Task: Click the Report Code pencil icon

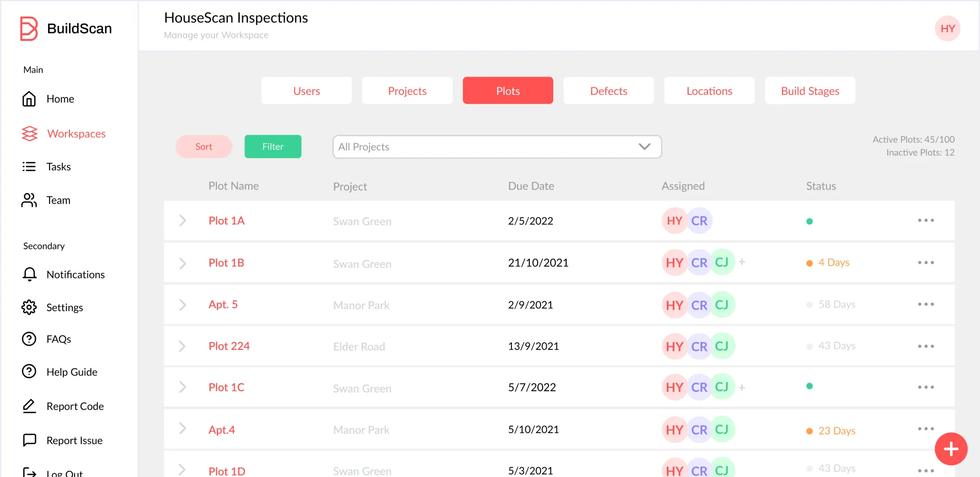Action: [x=30, y=406]
